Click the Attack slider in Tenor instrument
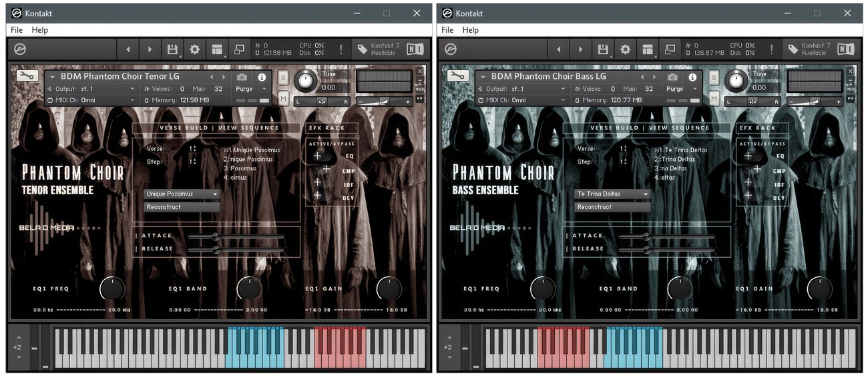 (236, 236)
